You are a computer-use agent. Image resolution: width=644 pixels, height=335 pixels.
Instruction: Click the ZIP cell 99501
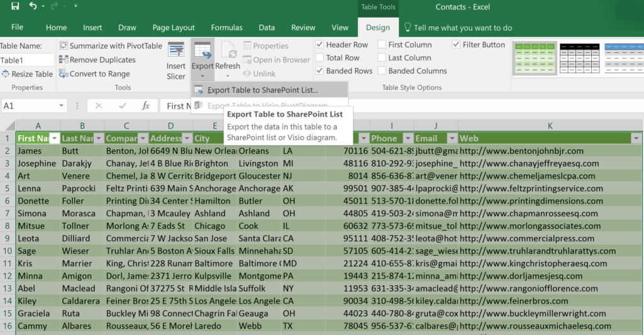(x=347, y=189)
